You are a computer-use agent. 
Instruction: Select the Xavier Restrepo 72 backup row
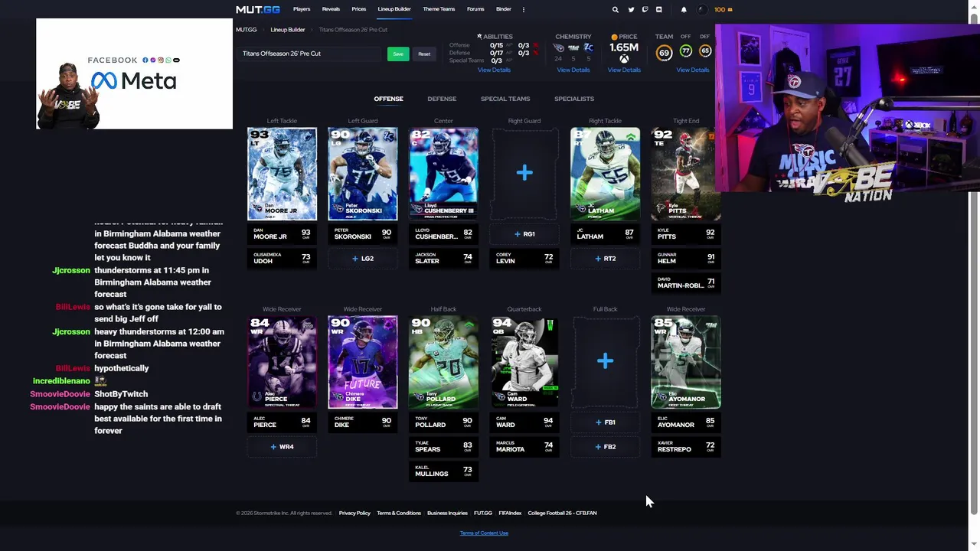(x=686, y=447)
